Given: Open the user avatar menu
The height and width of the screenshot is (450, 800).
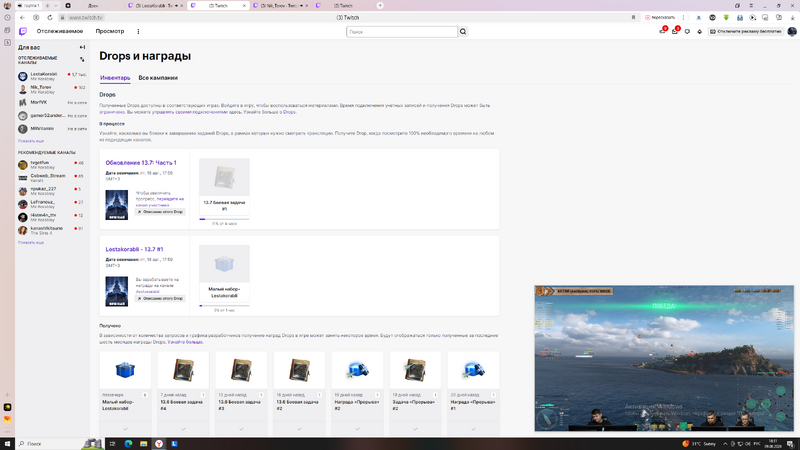Looking at the screenshot, I should coord(792,32).
